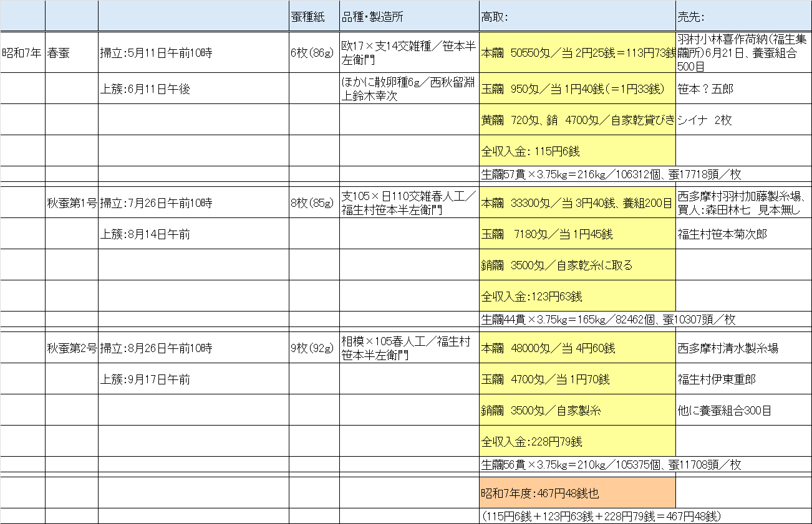Select cell 西多摩村清水製糸場
This screenshot has width=812, height=524.
click(744, 348)
